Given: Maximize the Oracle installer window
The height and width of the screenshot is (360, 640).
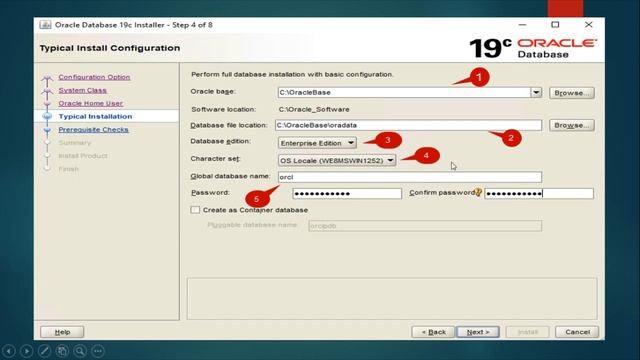Looking at the screenshot, I should (555, 24).
